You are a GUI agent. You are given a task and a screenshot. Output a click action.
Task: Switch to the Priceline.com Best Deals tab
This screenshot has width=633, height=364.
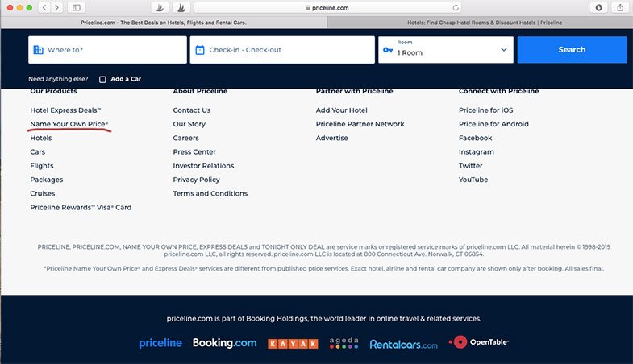[x=164, y=23]
